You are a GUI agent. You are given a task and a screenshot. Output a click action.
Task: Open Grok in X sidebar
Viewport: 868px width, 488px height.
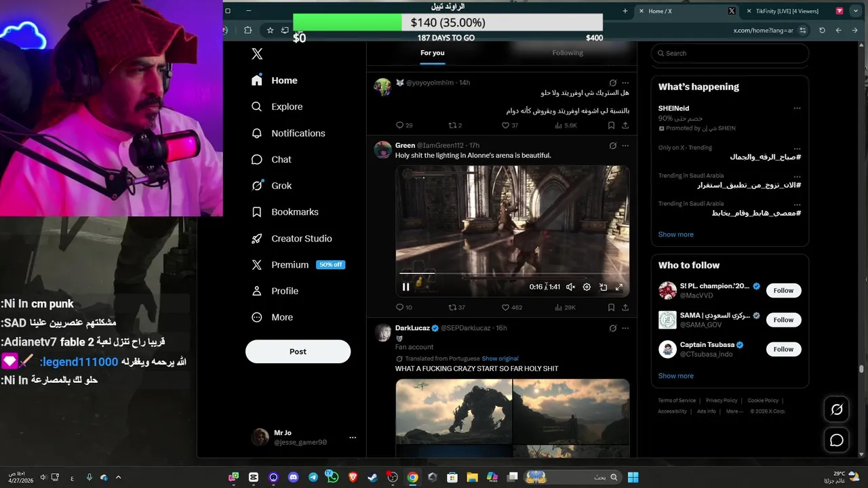tap(271, 186)
